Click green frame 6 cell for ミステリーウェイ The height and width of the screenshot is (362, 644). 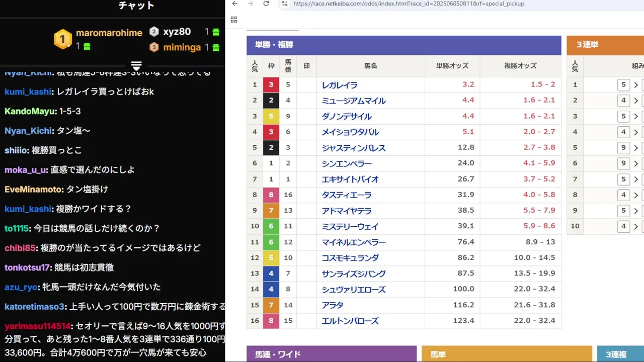271,226
